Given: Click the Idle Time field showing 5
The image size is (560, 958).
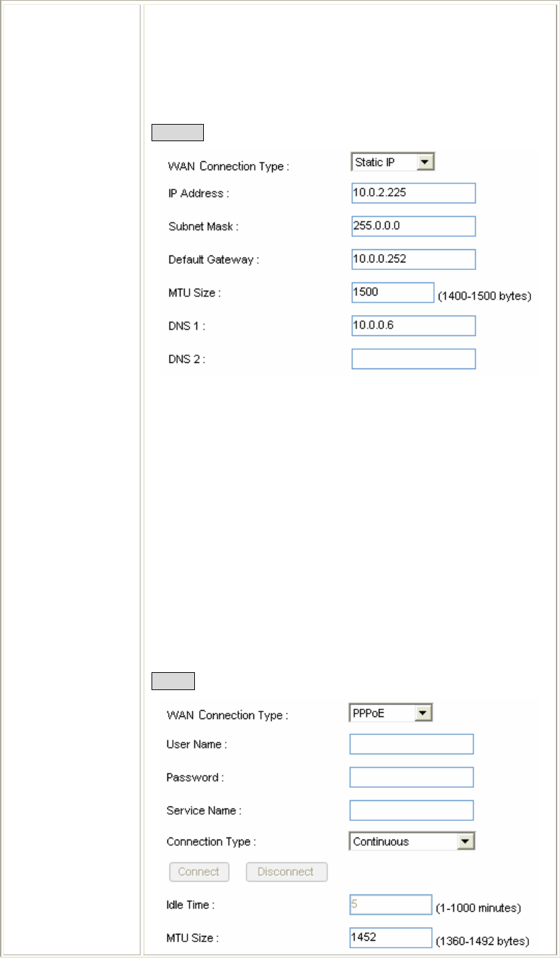Looking at the screenshot, I should pos(391,904).
